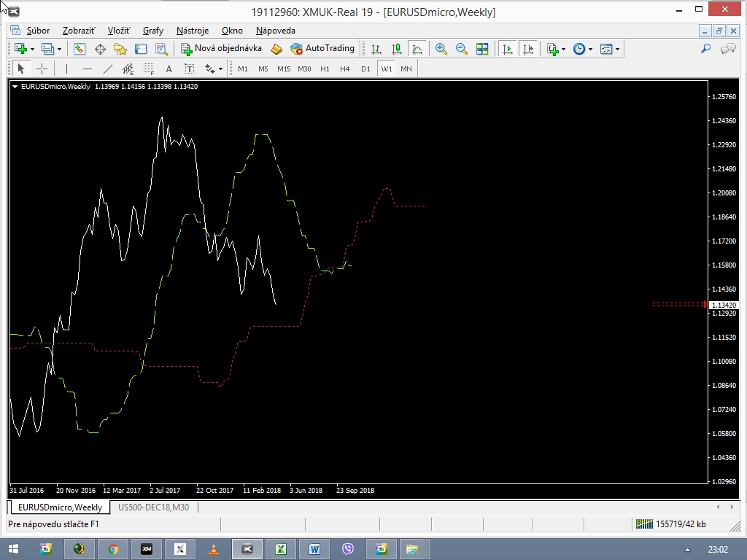747x560 pixels.
Task: Switch chart to M1 timeframe
Action: tap(243, 69)
